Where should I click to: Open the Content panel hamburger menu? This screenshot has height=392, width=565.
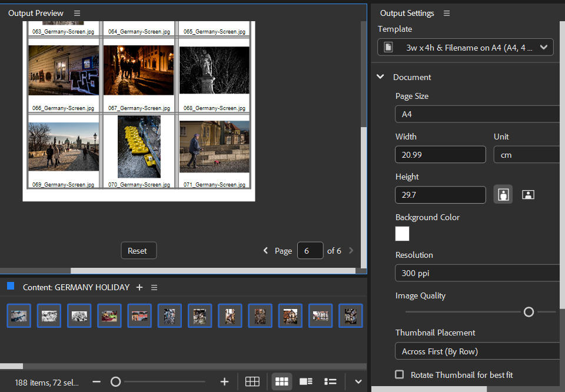point(154,287)
